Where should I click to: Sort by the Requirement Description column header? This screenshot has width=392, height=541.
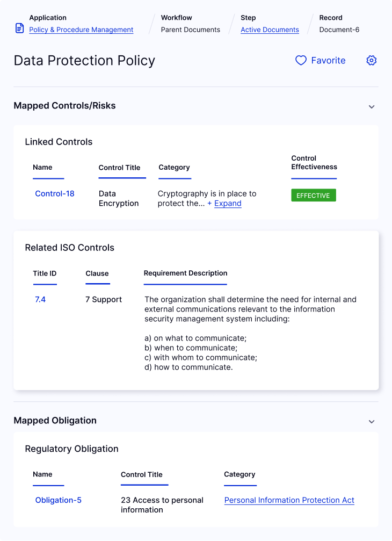(185, 273)
